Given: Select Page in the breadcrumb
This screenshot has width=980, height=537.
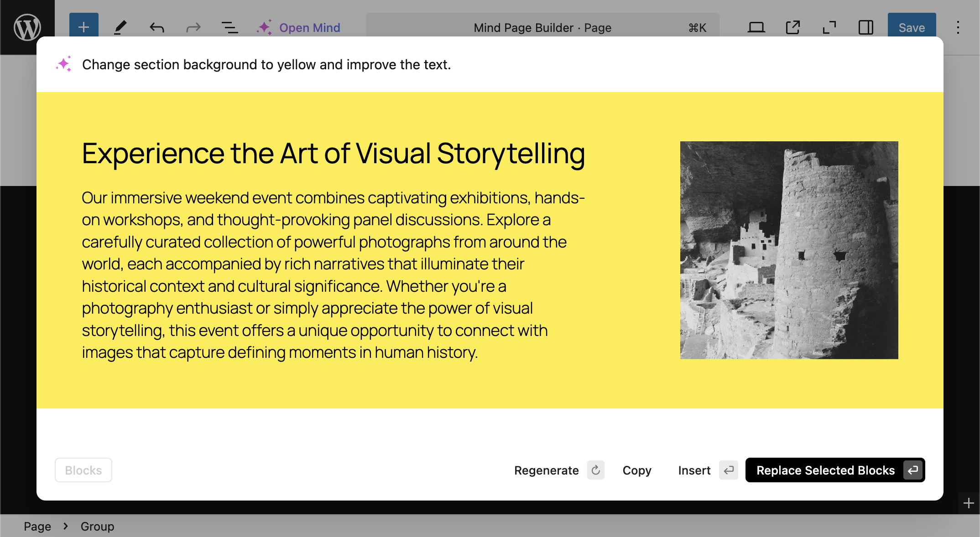Looking at the screenshot, I should (x=37, y=527).
